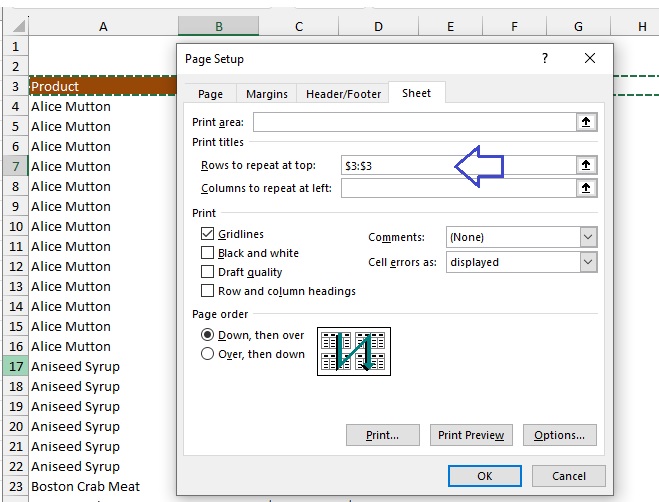The width and height of the screenshot is (659, 502).
Task: Switch to the Header/Footer tab
Action: click(x=343, y=94)
